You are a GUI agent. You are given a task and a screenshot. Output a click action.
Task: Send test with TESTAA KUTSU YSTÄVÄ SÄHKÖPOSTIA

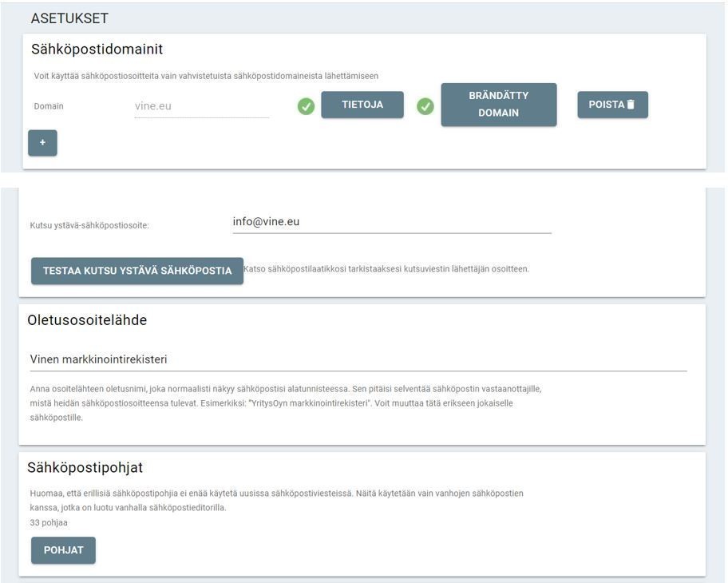point(137,271)
